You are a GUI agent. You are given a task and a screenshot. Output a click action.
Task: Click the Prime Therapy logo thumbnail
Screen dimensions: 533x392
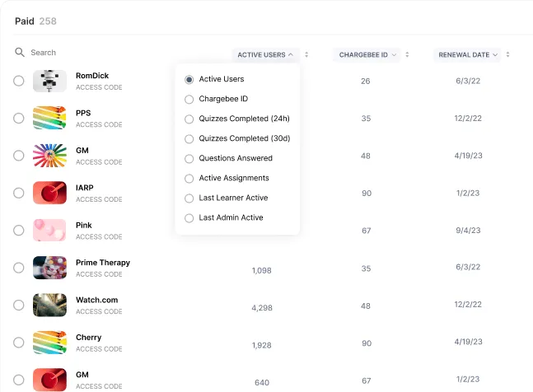(49, 268)
